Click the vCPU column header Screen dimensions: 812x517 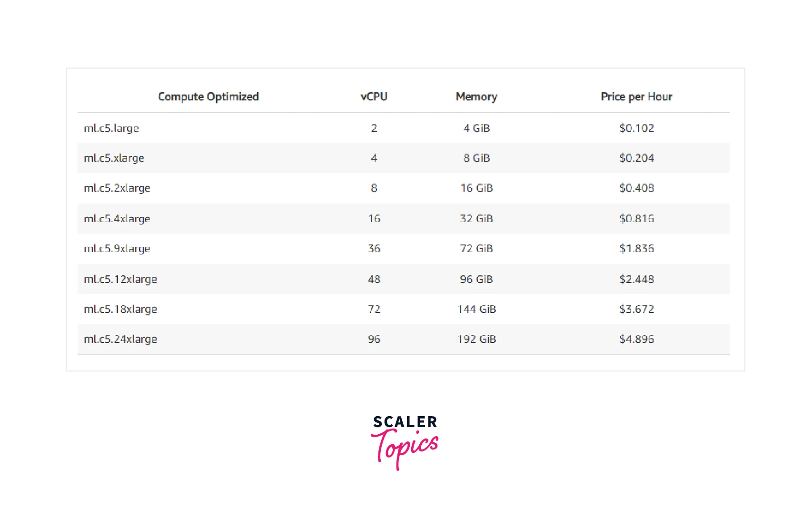coord(374,97)
